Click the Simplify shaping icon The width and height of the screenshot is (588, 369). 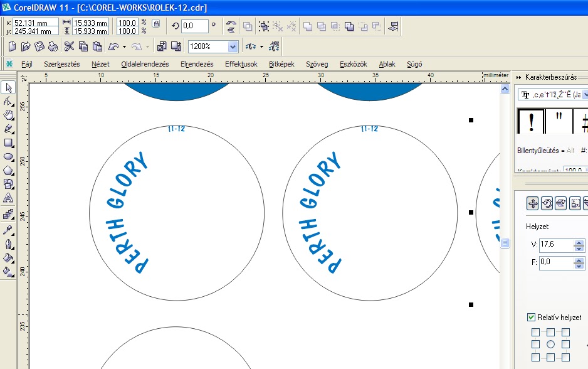349,26
